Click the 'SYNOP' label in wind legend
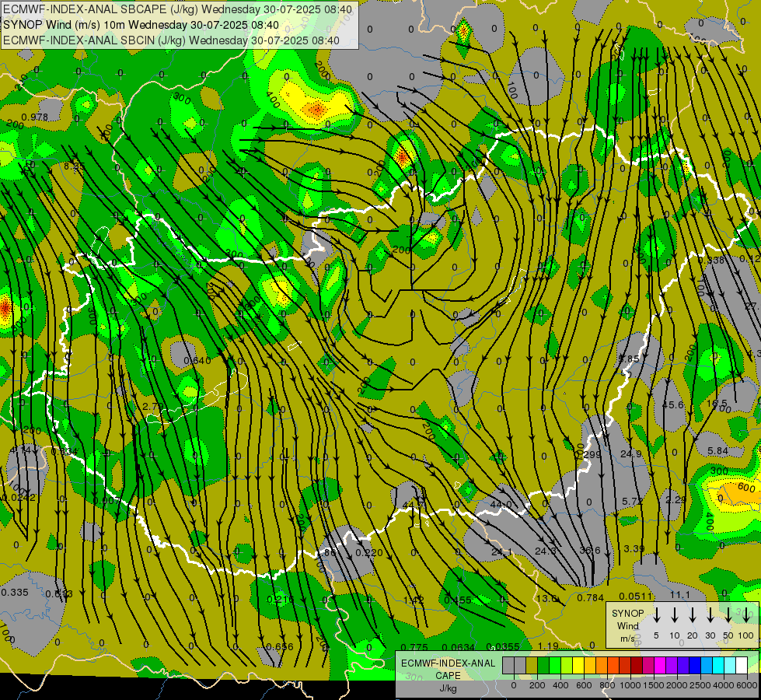Viewport: 761px width, 700px height. [627, 613]
